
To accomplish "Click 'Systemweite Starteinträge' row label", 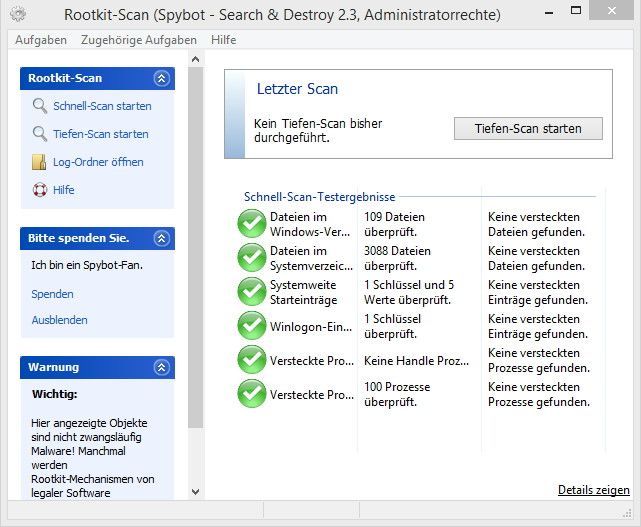I will pos(303,292).
